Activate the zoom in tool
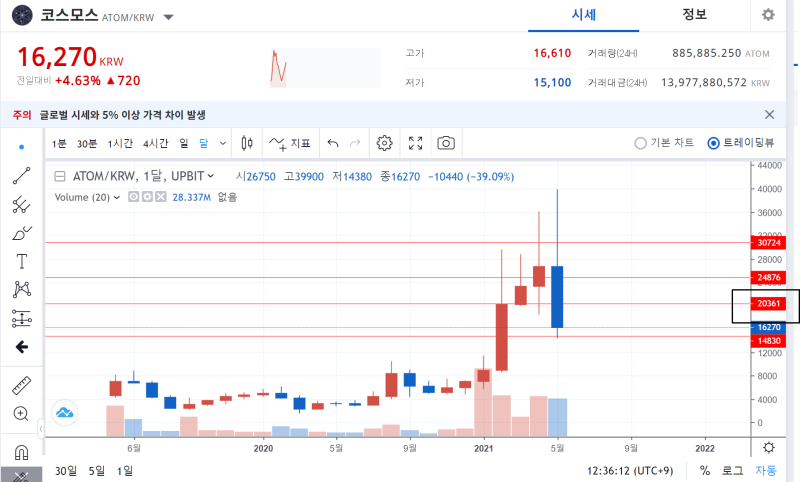Image resolution: width=800 pixels, height=482 pixels. (x=21, y=413)
